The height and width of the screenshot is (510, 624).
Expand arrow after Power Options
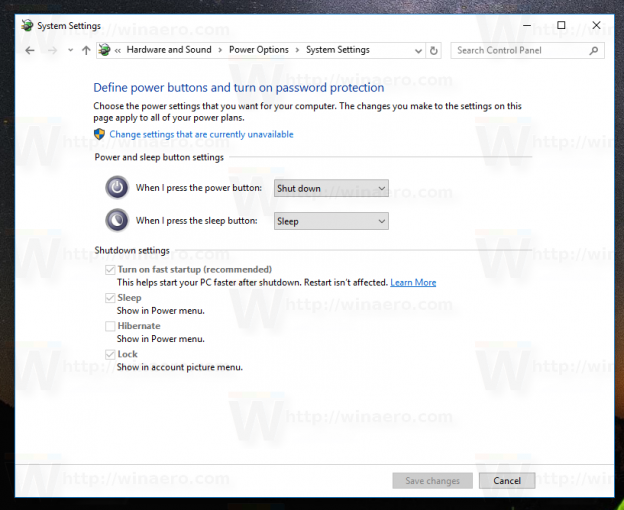coord(297,50)
